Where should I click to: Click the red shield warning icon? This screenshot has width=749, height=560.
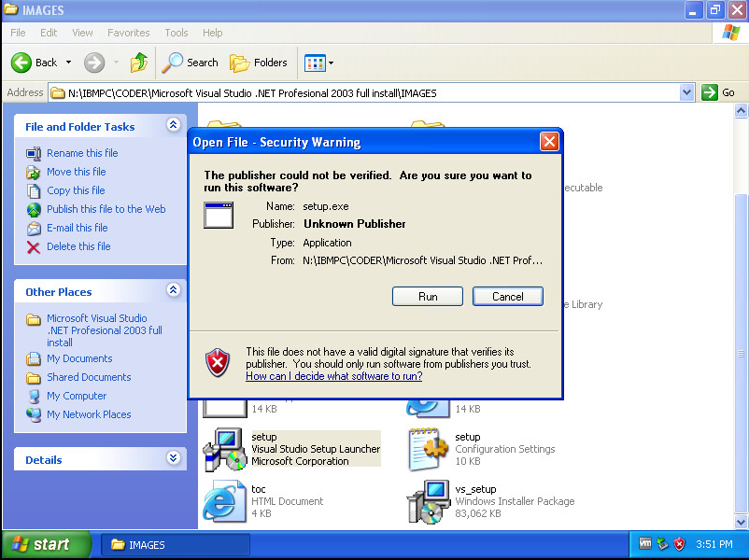pyautogui.click(x=218, y=363)
